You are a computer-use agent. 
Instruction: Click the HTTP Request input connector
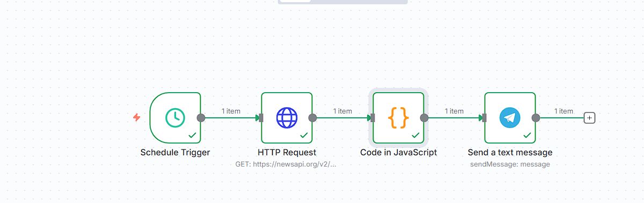[261, 118]
